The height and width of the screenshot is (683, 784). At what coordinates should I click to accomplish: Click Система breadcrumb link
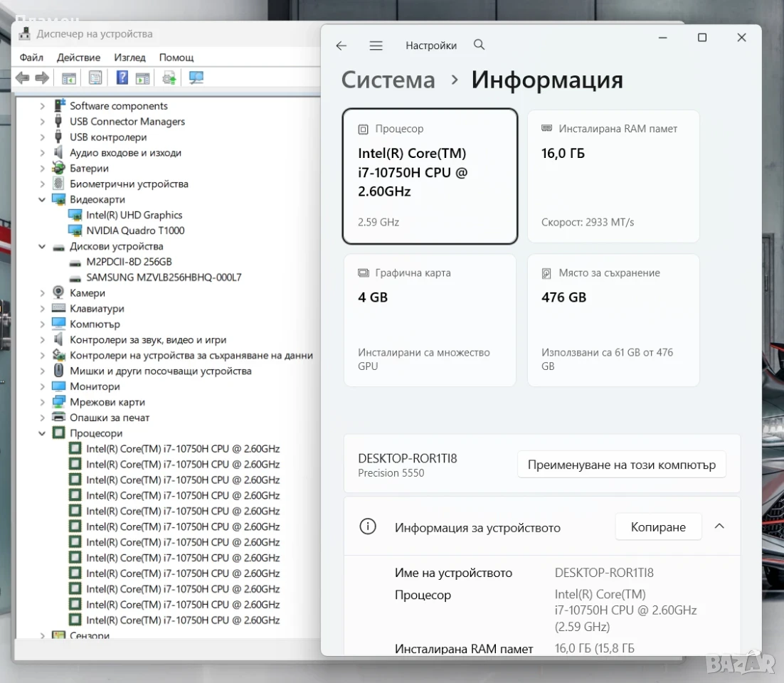coord(388,80)
